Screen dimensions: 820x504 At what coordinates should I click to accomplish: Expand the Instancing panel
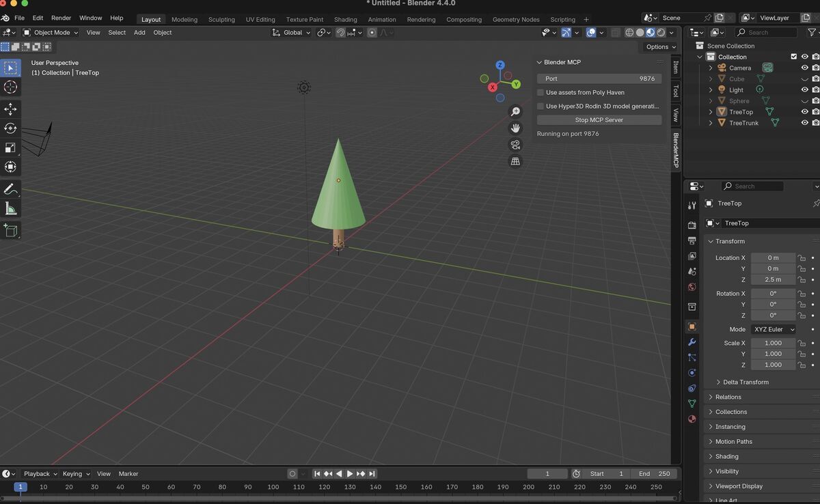tap(730, 427)
